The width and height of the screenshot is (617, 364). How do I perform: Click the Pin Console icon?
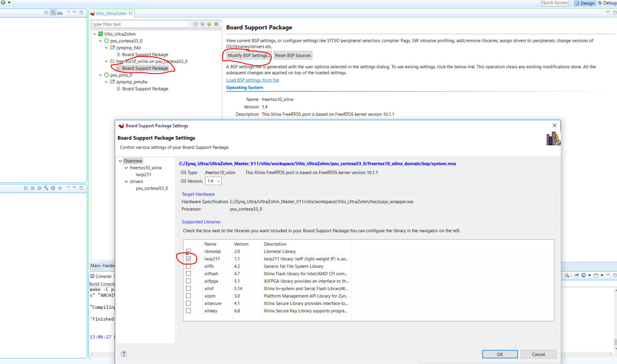(576, 275)
